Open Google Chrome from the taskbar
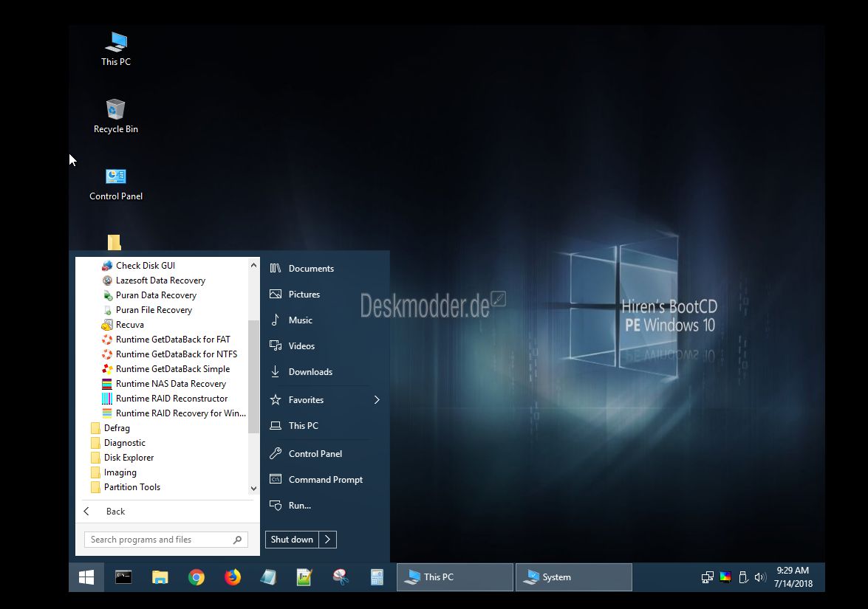The image size is (868, 609). tap(196, 577)
